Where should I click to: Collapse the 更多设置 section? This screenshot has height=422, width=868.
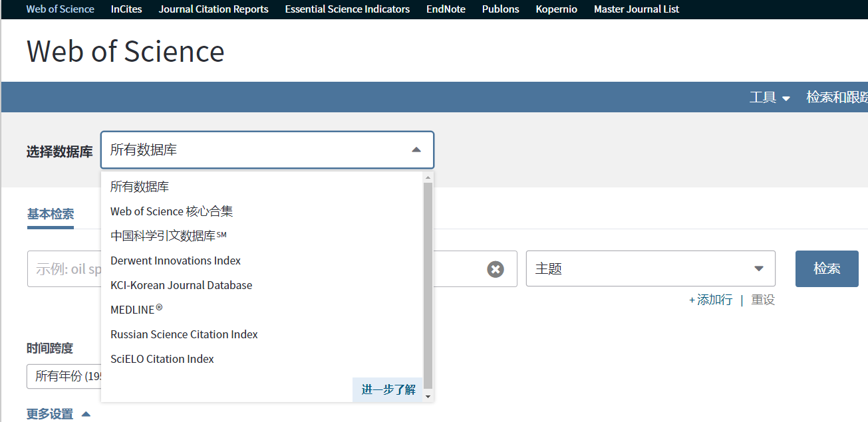coord(58,414)
